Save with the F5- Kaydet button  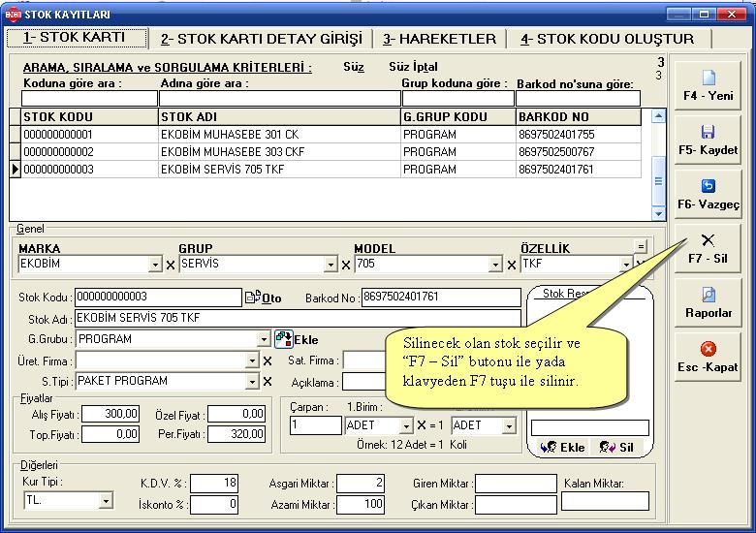coord(708,141)
